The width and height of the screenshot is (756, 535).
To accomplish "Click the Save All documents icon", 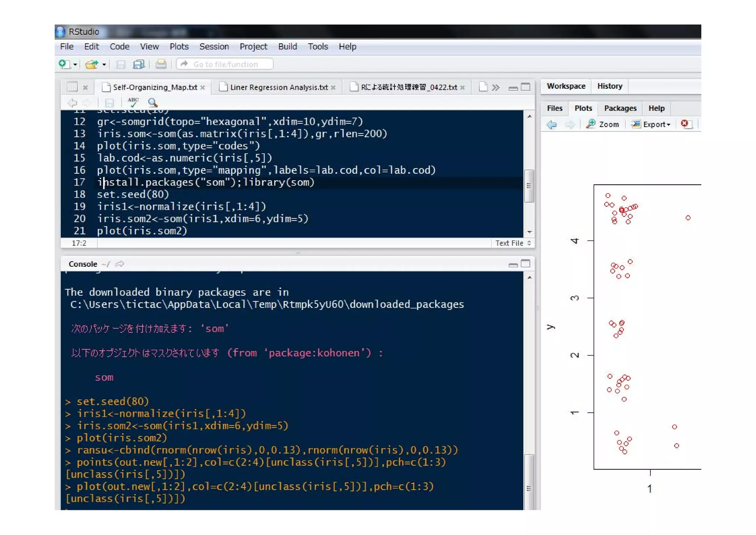I will click(138, 65).
